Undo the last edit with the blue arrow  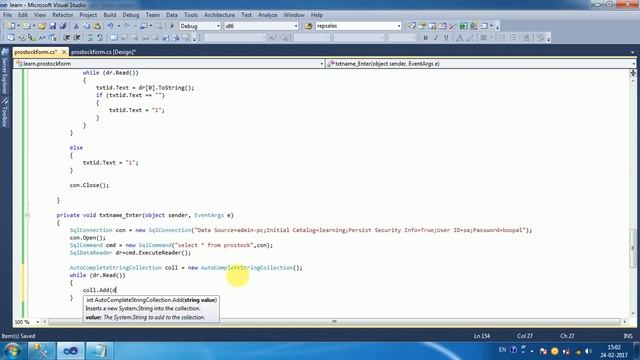tap(110, 26)
